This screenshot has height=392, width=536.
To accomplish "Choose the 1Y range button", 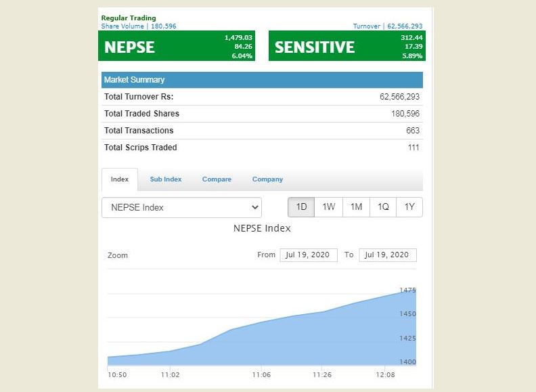I will click(409, 207).
